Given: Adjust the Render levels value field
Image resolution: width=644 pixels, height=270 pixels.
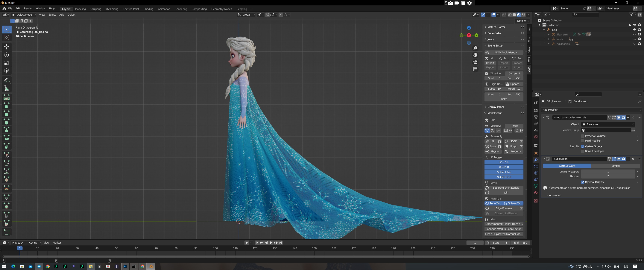Looking at the screenshot, I should (608, 176).
